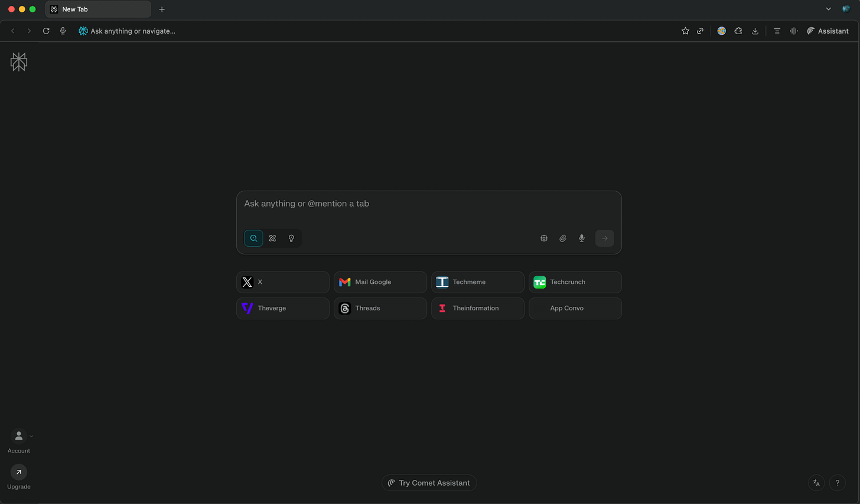
Task: Click the list lines icon in toolbar
Action: pos(777,31)
